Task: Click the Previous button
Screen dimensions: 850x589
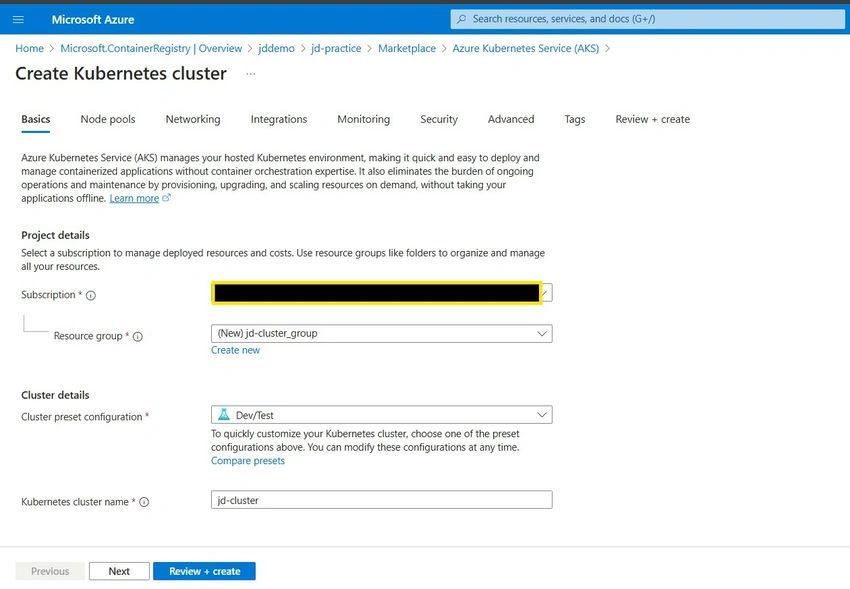Action: pyautogui.click(x=50, y=571)
